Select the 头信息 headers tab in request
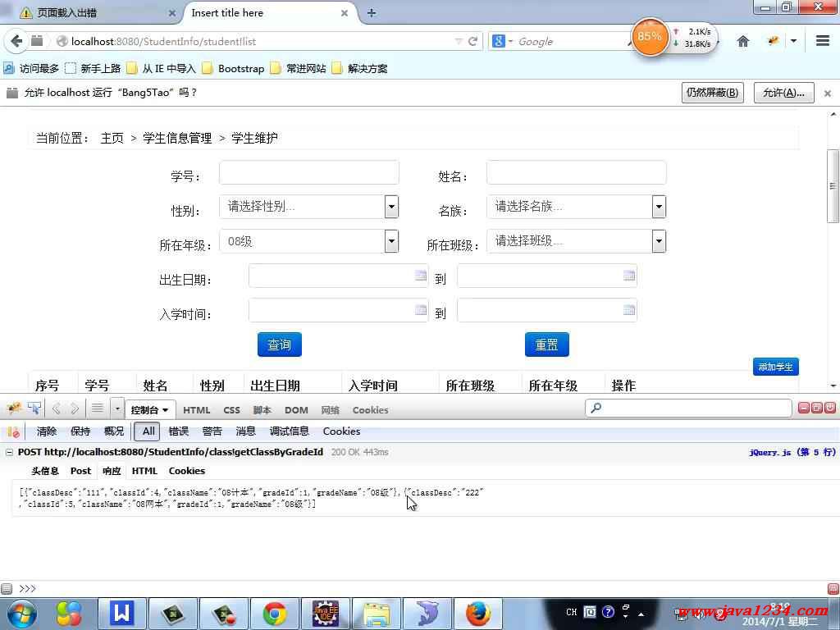Screen dimensions: 840x630 click(x=45, y=471)
